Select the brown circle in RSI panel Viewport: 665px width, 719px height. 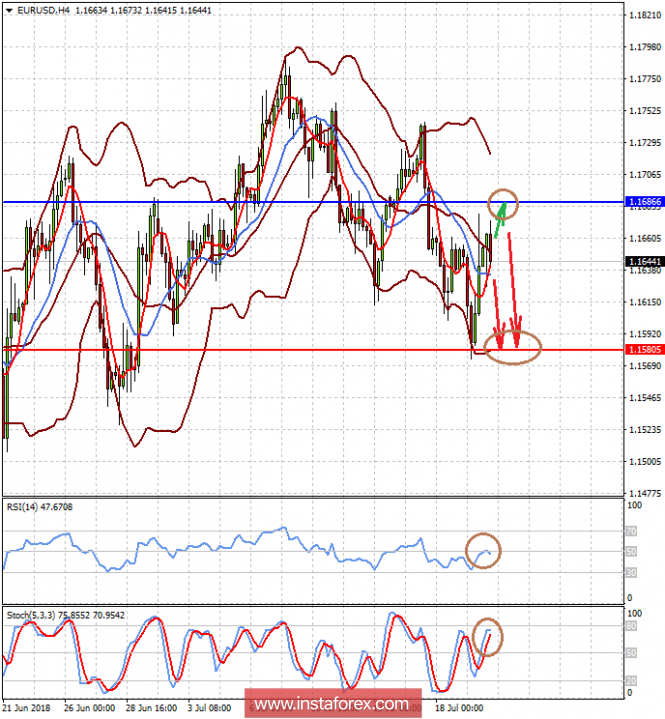click(484, 551)
